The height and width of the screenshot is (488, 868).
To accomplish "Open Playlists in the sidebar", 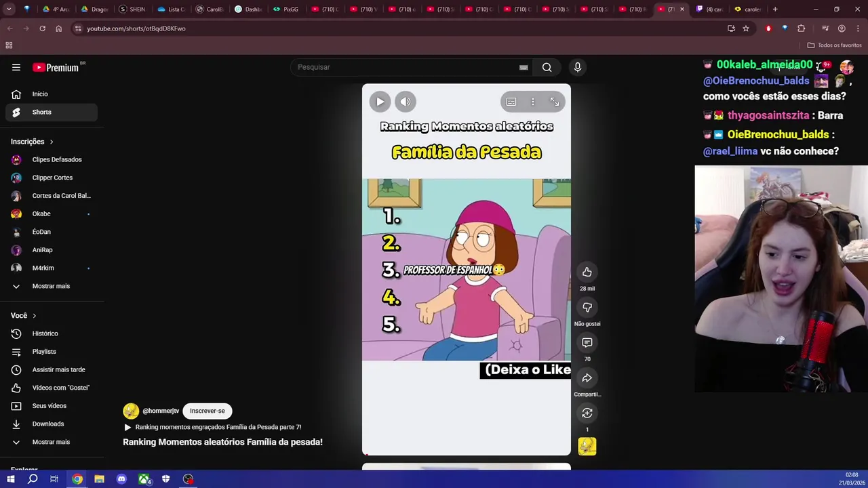I will 52,352.
